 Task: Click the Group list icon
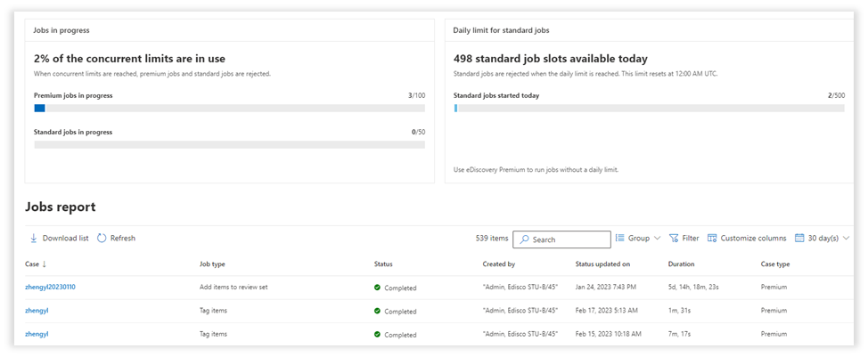619,239
